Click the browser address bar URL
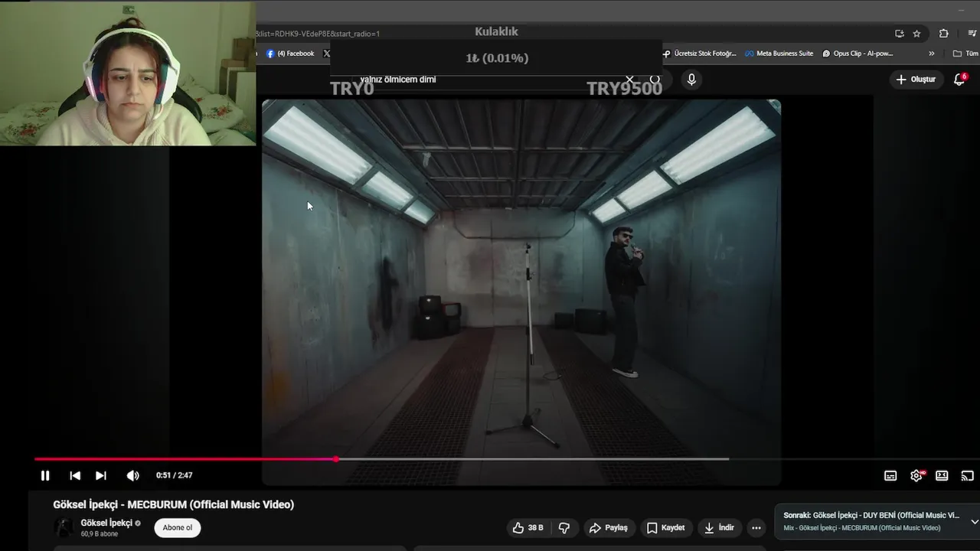The image size is (980, 551). [318, 34]
